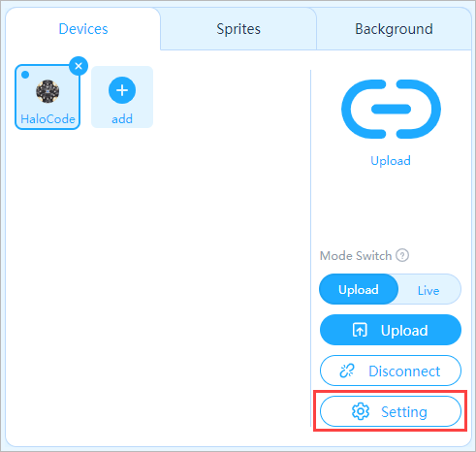Switch to the Background tab

tap(394, 29)
